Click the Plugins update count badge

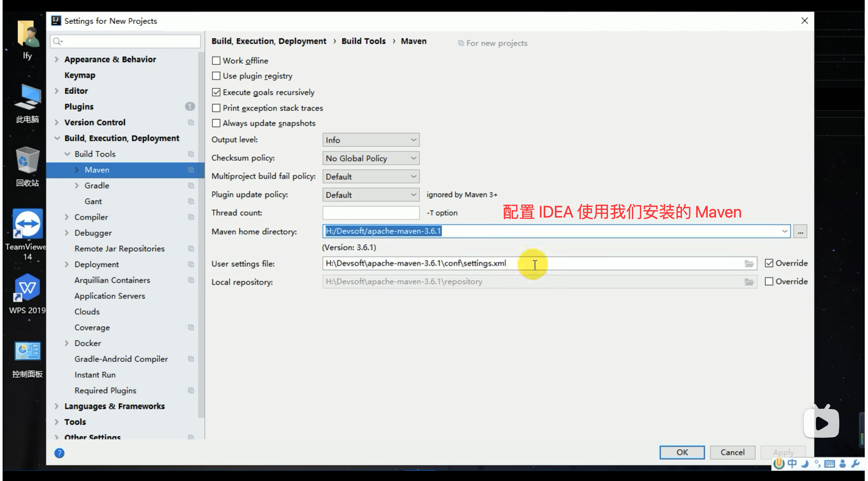[190, 106]
